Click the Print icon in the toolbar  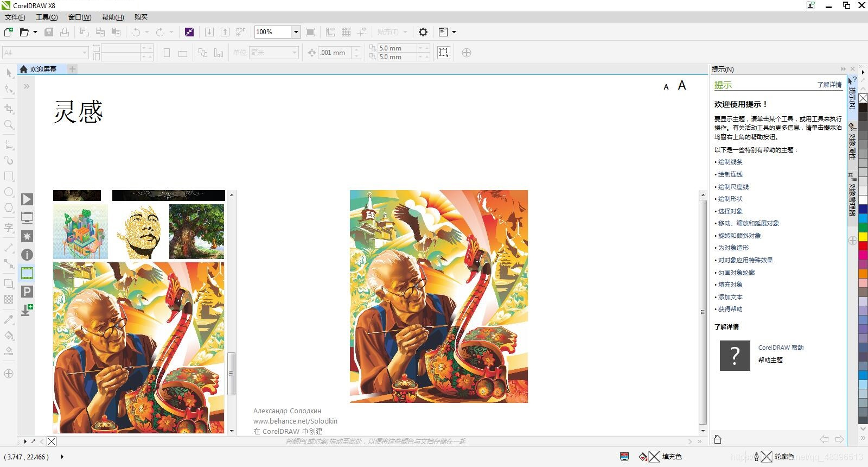pos(65,32)
